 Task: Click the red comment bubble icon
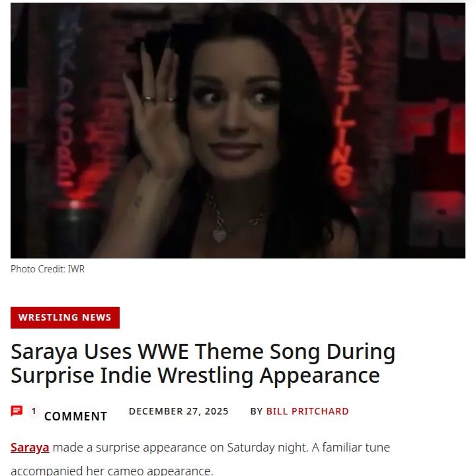click(x=17, y=411)
